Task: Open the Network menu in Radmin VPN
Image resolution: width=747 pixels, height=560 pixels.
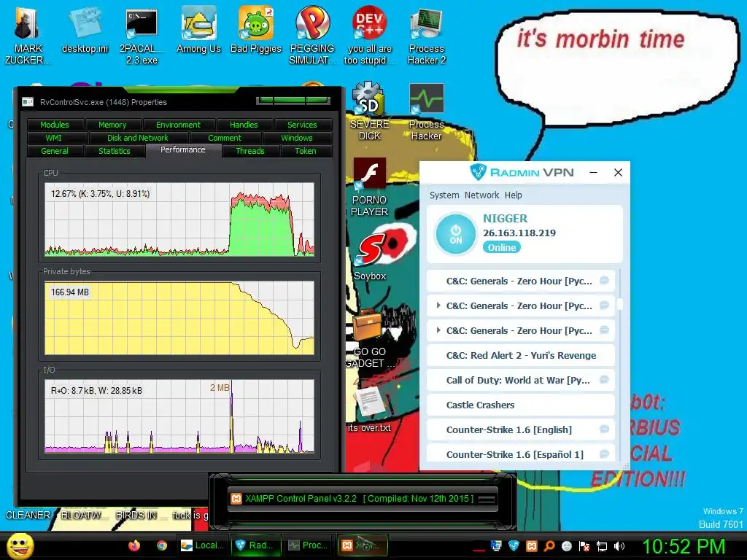Action: [481, 195]
